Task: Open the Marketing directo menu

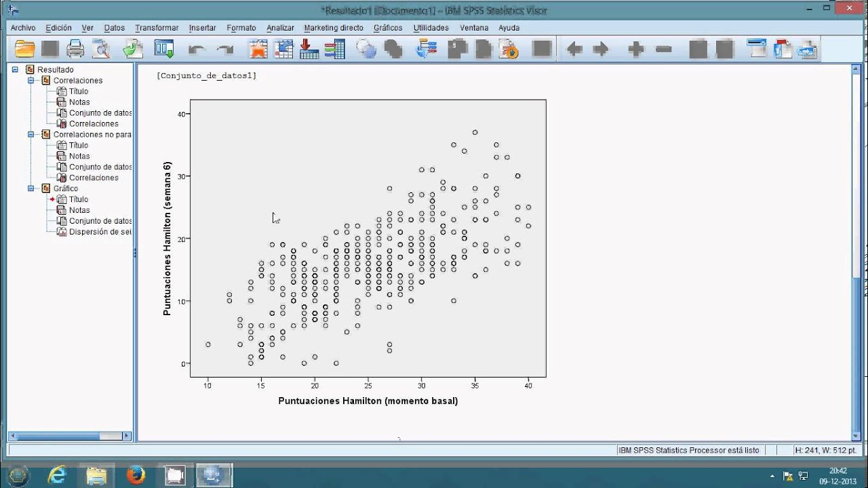Action: 334,28
